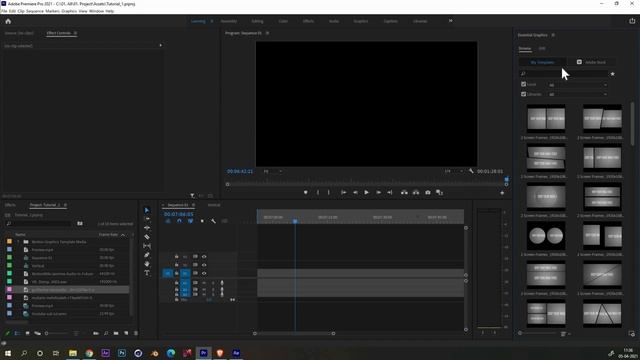This screenshot has width=640, height=360.
Task: Click the Mark In button
Action: (x=318, y=193)
